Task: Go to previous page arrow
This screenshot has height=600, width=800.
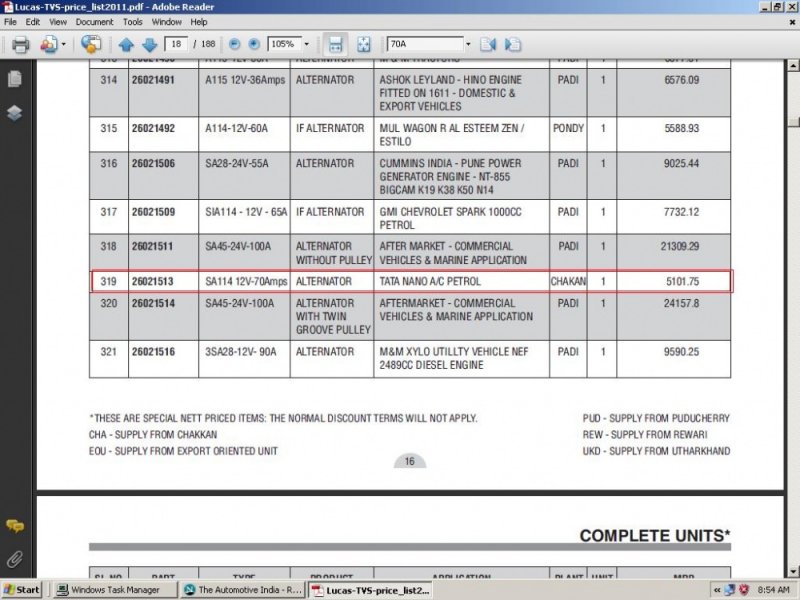Action: [126, 45]
